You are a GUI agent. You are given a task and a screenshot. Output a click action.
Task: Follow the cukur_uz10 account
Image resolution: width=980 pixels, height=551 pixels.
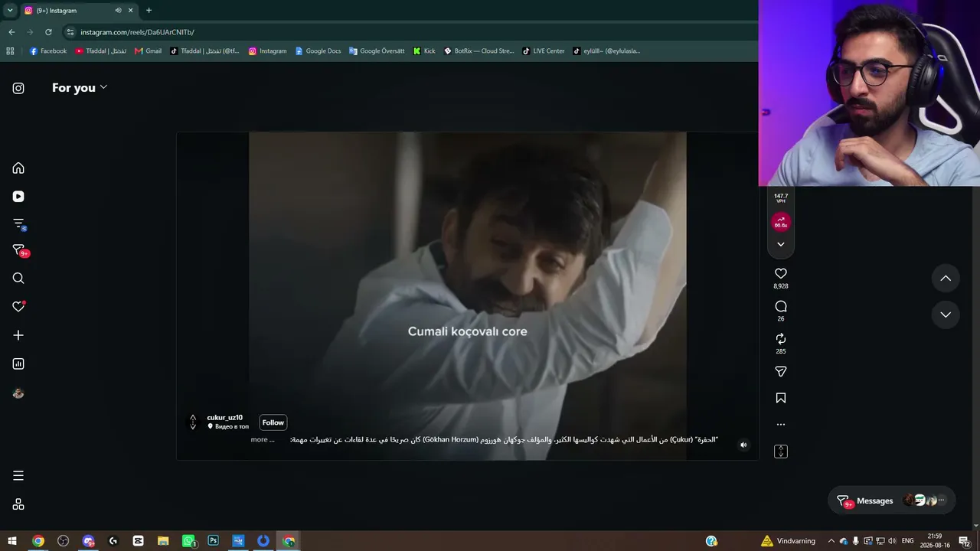point(273,422)
